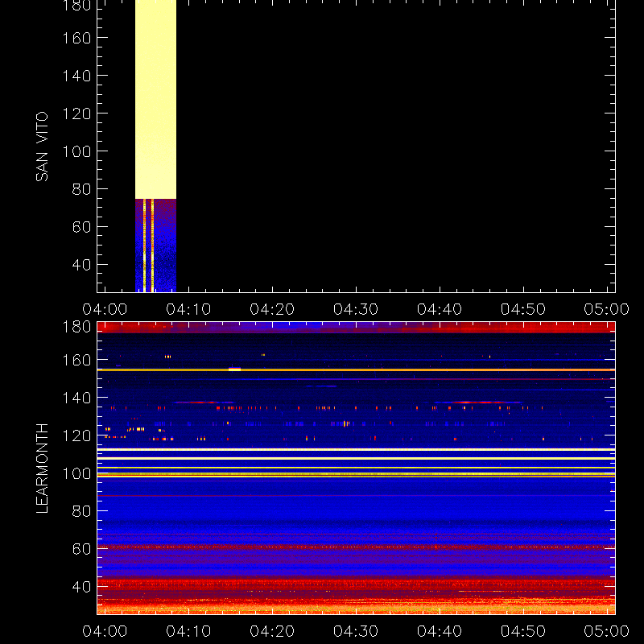Select the 40 tick on SAN VITO axis
The height and width of the screenshot is (644, 644).
tap(81, 265)
